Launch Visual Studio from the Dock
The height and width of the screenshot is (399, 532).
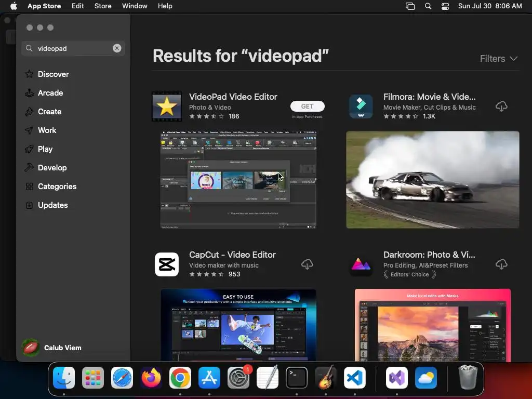[397, 378]
